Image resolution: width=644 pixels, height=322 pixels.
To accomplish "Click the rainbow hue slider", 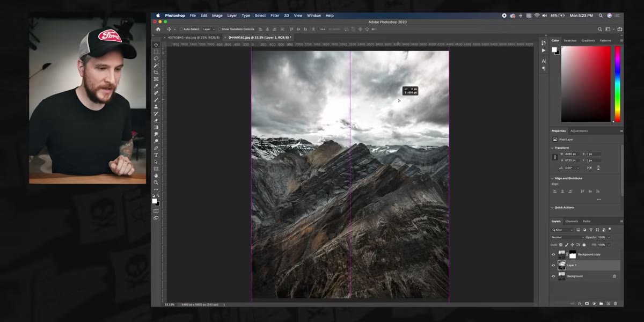I will (617, 84).
